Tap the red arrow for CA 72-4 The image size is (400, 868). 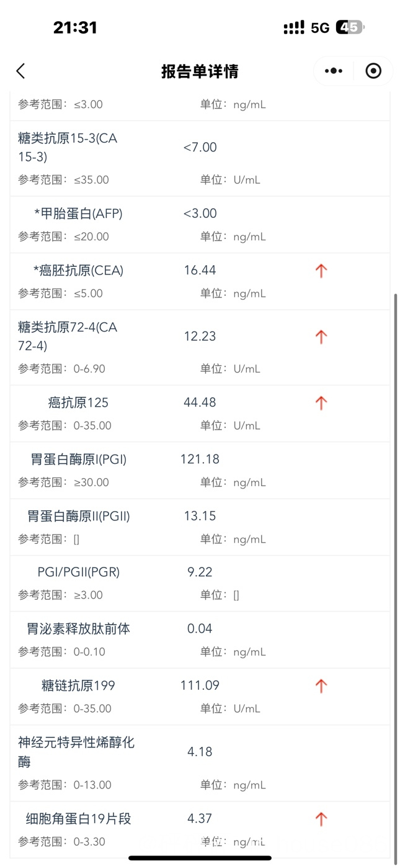(321, 337)
